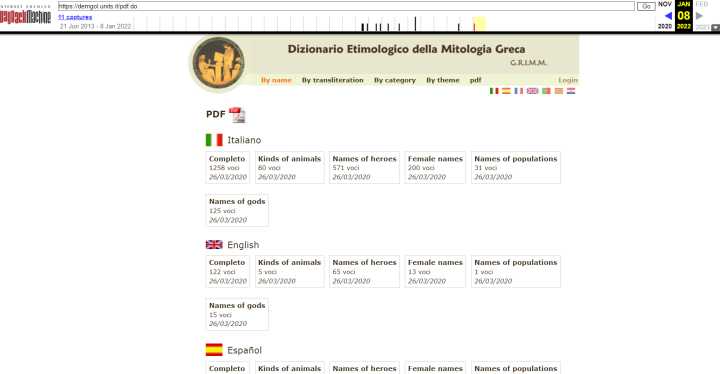
Task: Select NOV 2020 previous capture month
Action: (665, 4)
